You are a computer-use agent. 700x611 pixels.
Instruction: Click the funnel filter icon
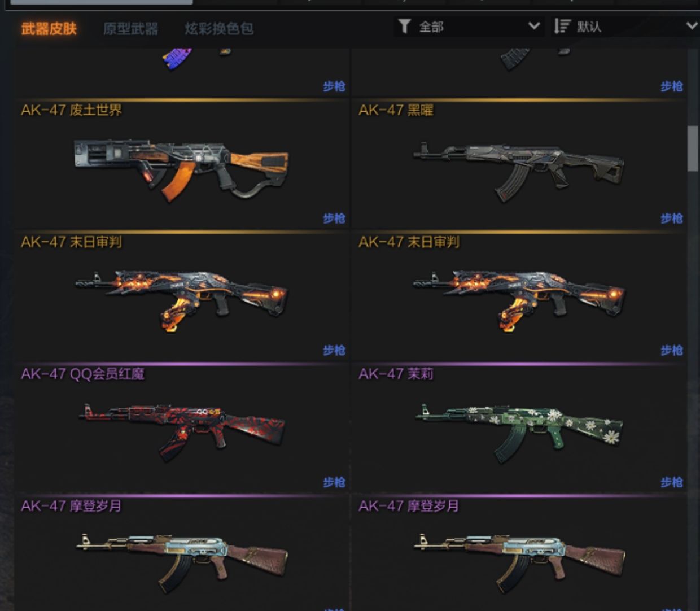(x=404, y=26)
